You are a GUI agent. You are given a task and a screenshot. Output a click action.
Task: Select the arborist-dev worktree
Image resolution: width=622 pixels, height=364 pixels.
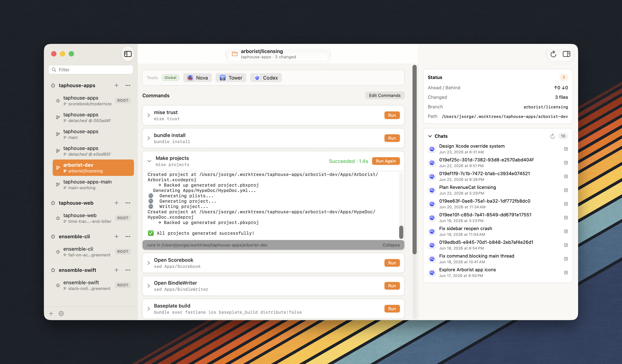(93, 168)
